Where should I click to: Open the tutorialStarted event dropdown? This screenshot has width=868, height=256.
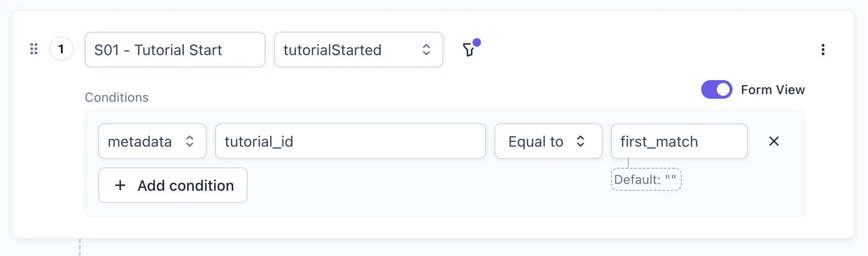tap(358, 50)
